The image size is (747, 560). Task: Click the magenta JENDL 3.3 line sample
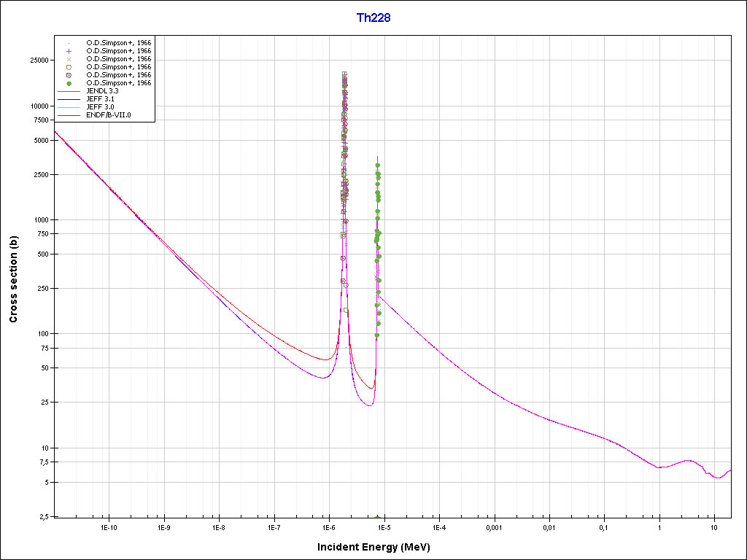[69, 91]
